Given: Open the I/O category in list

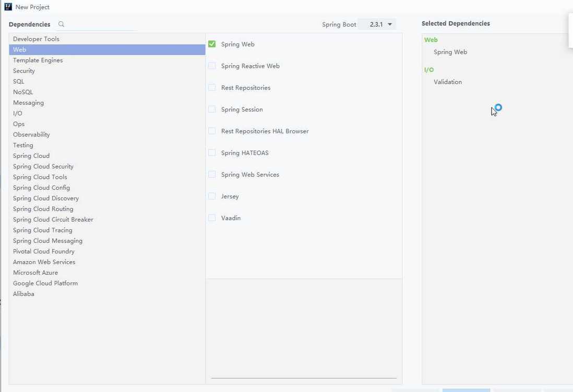Looking at the screenshot, I should (107, 113).
